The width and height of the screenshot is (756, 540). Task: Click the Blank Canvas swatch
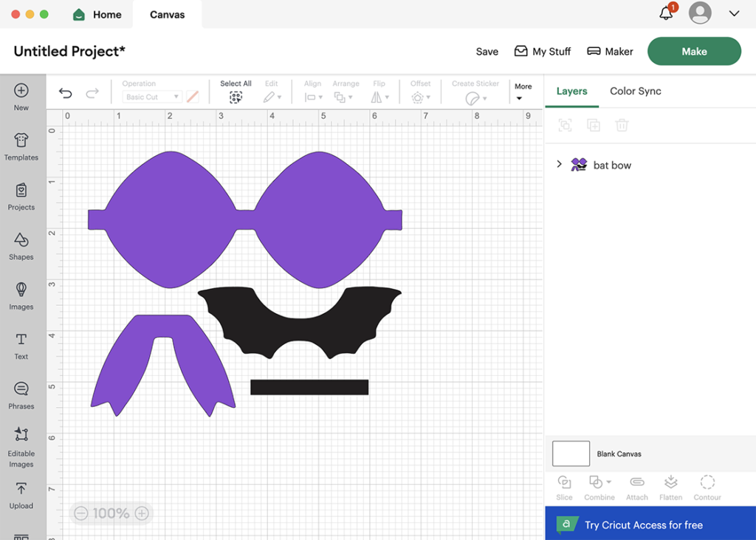571,454
